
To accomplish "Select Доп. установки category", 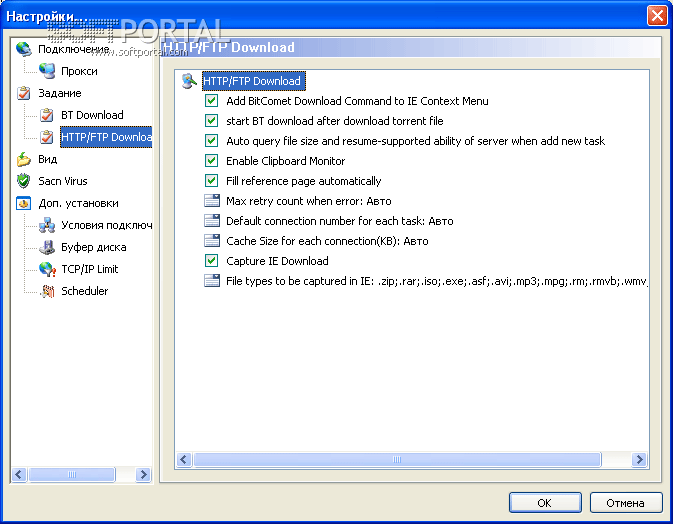I will [78, 203].
